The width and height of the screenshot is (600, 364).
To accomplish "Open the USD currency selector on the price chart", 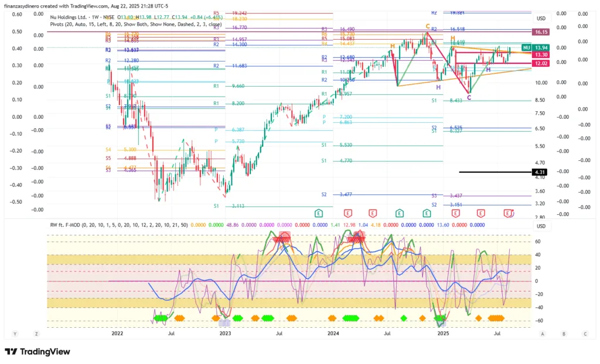I will pyautogui.click(x=541, y=18).
